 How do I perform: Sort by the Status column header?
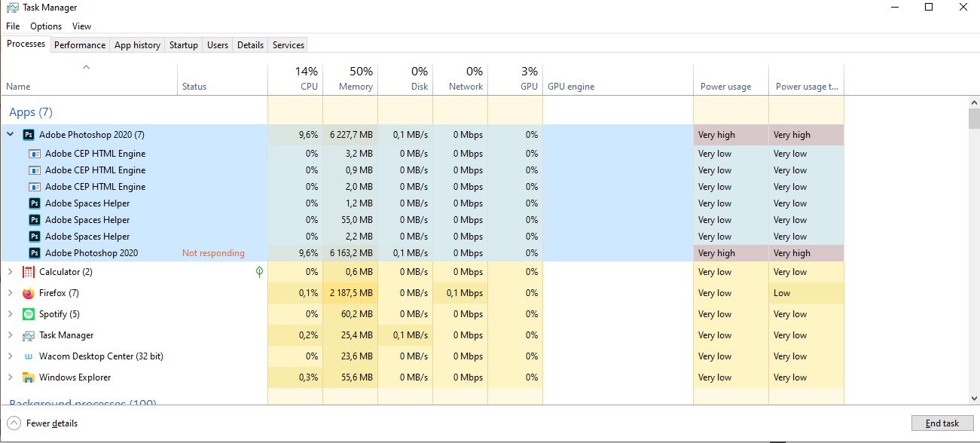222,79
